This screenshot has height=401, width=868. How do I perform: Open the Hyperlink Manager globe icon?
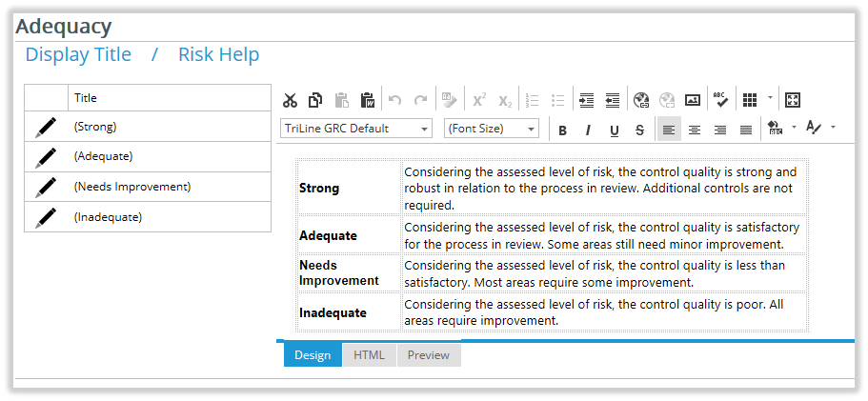pos(641,100)
